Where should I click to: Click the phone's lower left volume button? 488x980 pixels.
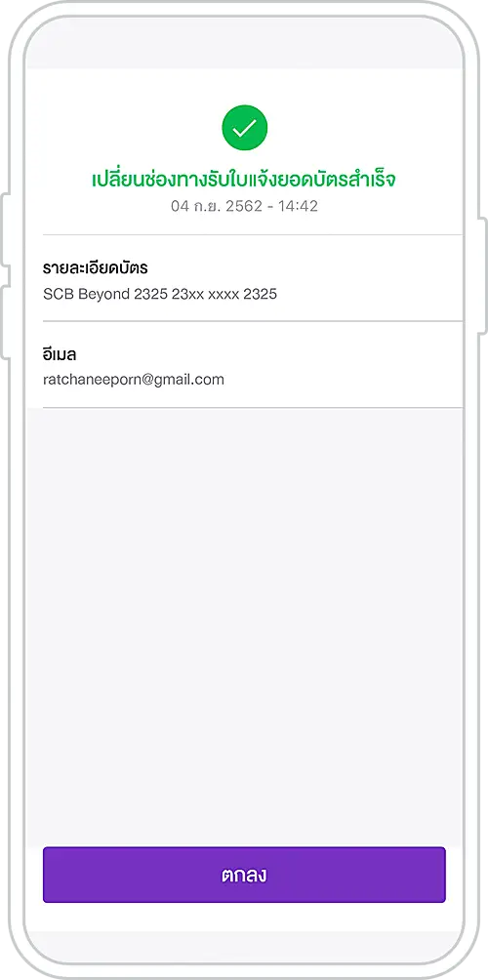pos(5,322)
